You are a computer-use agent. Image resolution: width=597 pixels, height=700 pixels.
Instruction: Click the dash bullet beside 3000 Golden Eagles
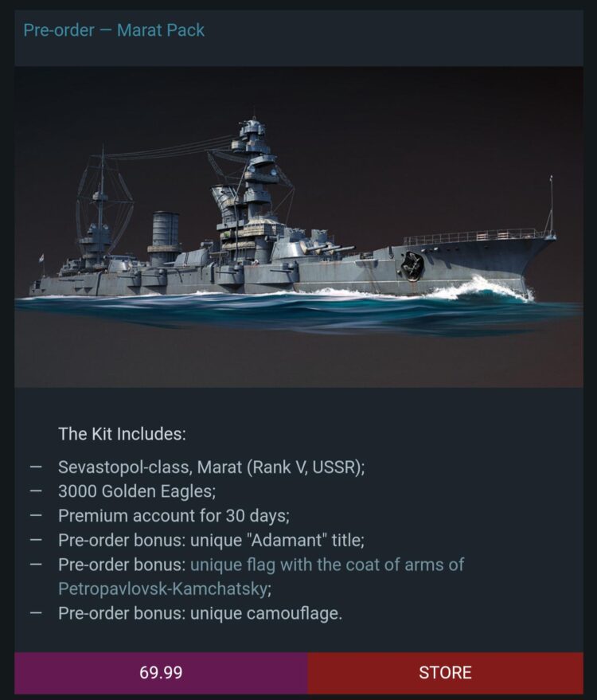click(36, 491)
